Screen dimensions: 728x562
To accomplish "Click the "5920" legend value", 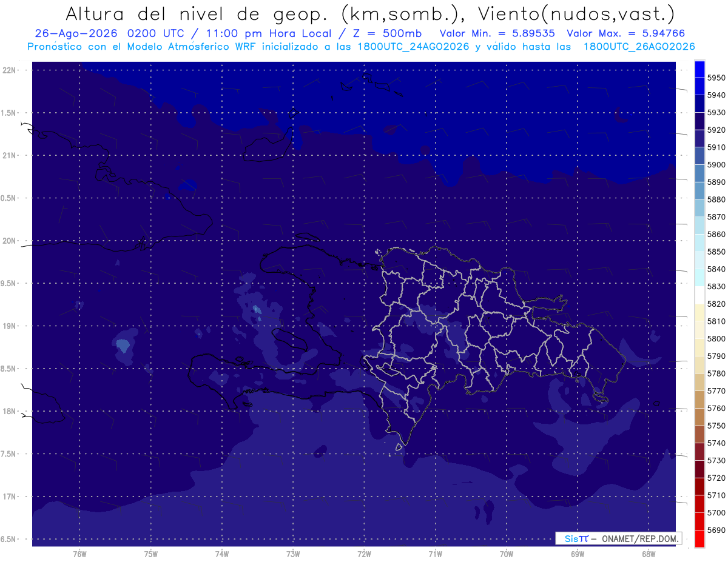I will tap(717, 130).
